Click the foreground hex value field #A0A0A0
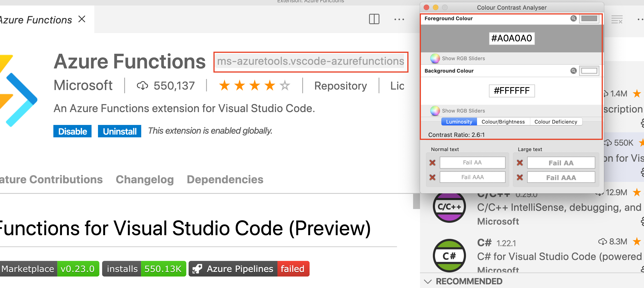Image resolution: width=644 pixels, height=288 pixels. tap(512, 38)
